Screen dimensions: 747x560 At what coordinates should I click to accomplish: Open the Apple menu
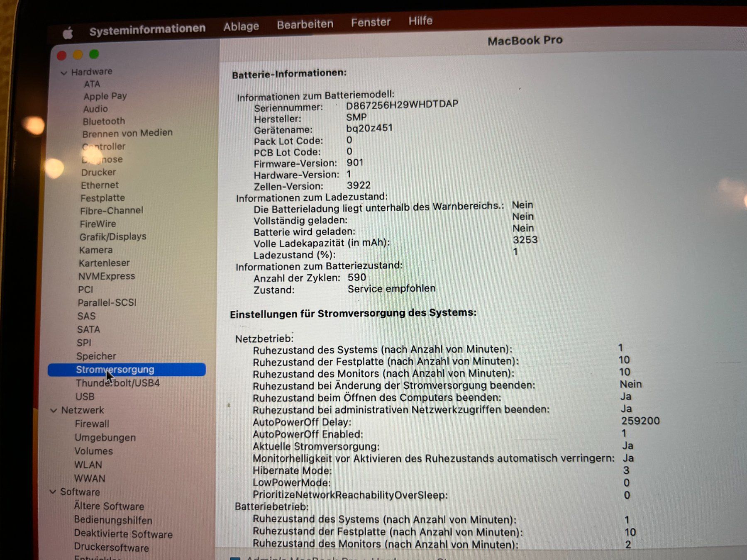pos(68,32)
